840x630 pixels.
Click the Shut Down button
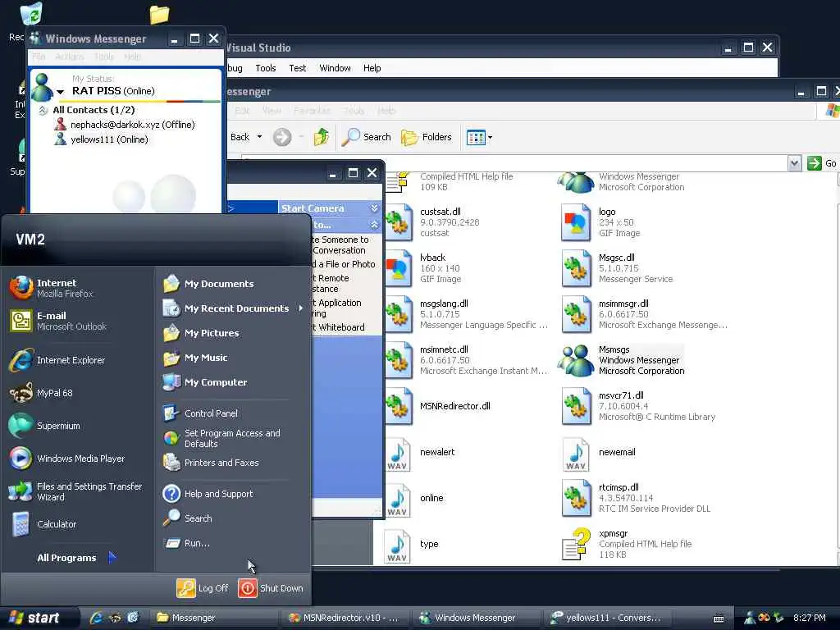click(x=271, y=588)
